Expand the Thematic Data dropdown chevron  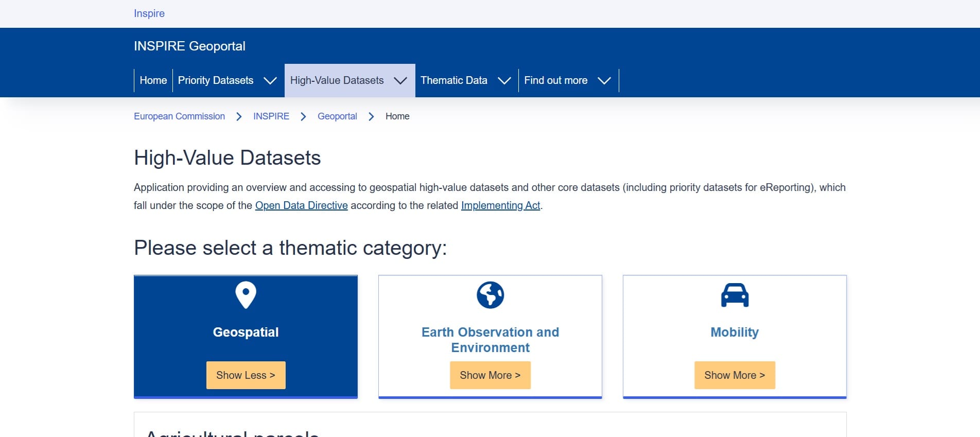pyautogui.click(x=504, y=81)
